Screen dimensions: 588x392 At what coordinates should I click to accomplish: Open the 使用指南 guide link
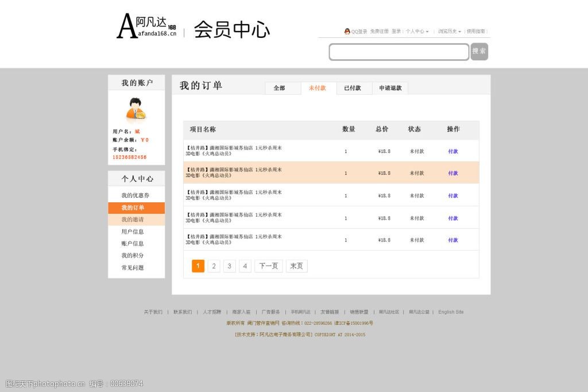(x=475, y=31)
